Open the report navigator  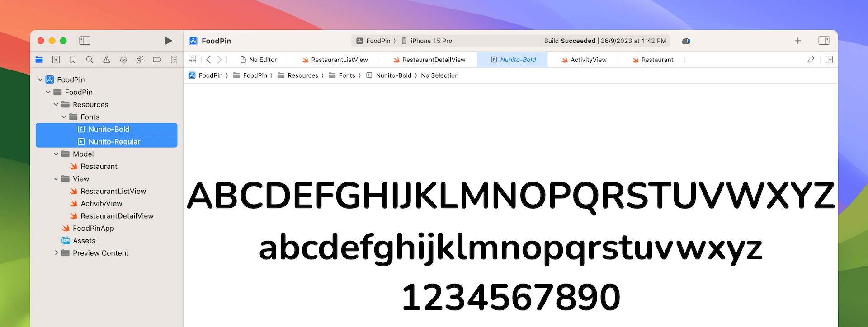pyautogui.click(x=174, y=60)
